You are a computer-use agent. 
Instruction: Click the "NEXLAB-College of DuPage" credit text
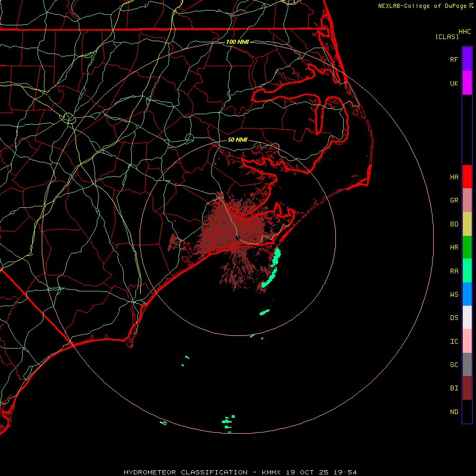422,6
